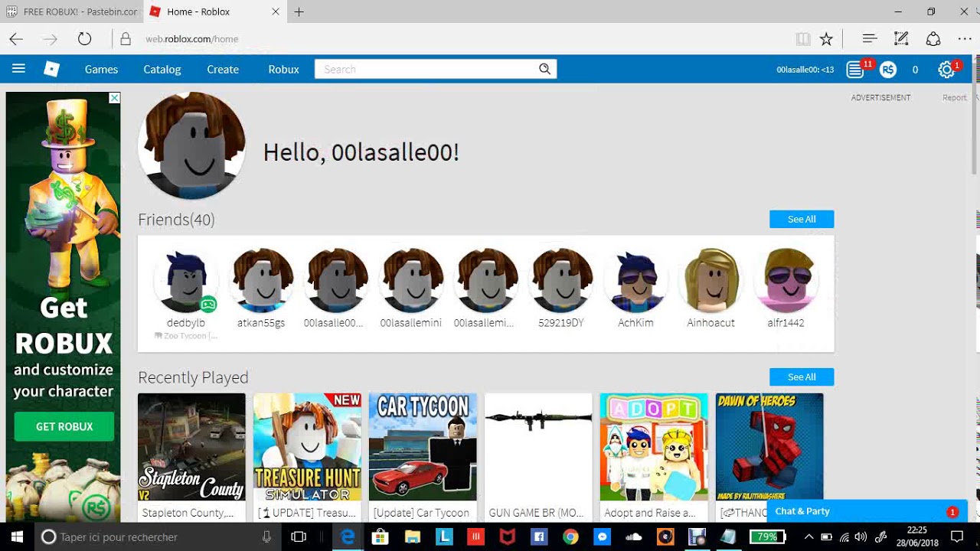
Task: Open the Chat & Party bar
Action: tap(867, 511)
